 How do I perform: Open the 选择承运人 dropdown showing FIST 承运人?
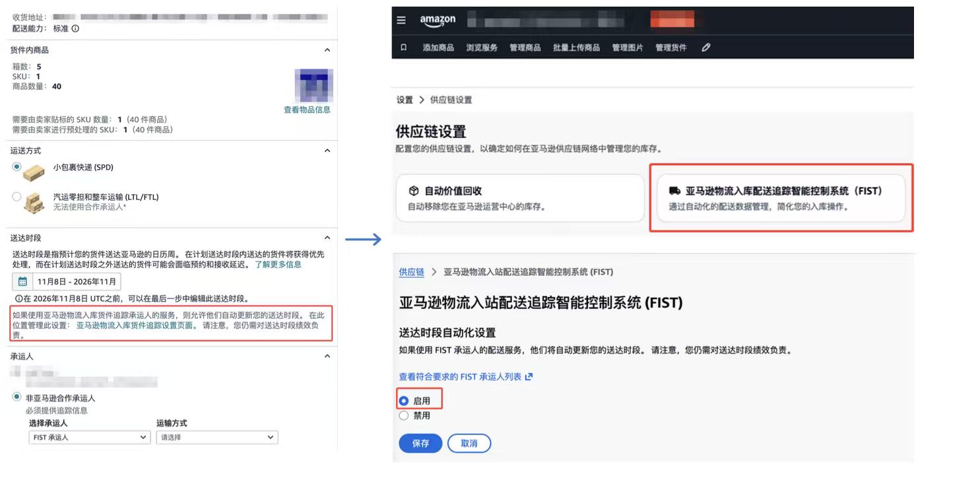pyautogui.click(x=90, y=437)
